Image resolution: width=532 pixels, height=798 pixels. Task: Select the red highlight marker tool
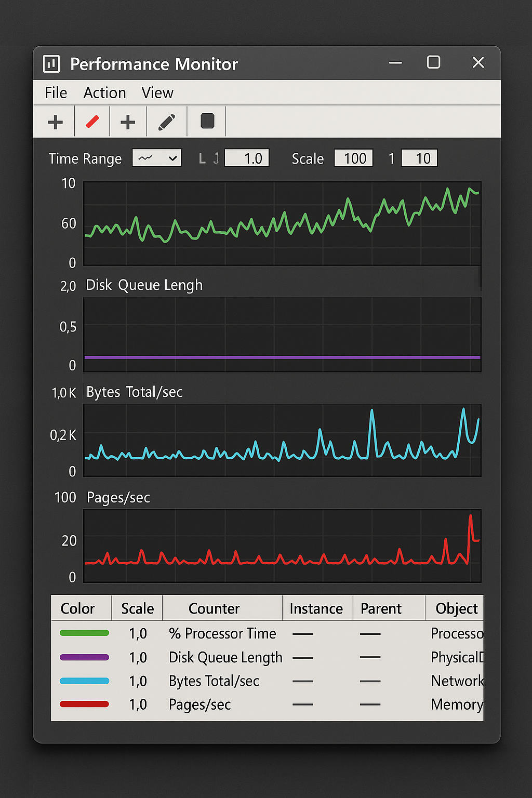[92, 122]
